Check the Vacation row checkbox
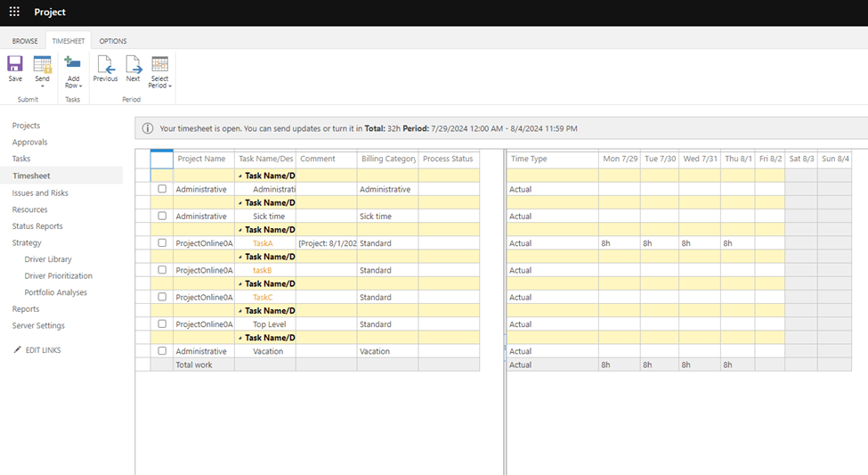 click(x=162, y=351)
